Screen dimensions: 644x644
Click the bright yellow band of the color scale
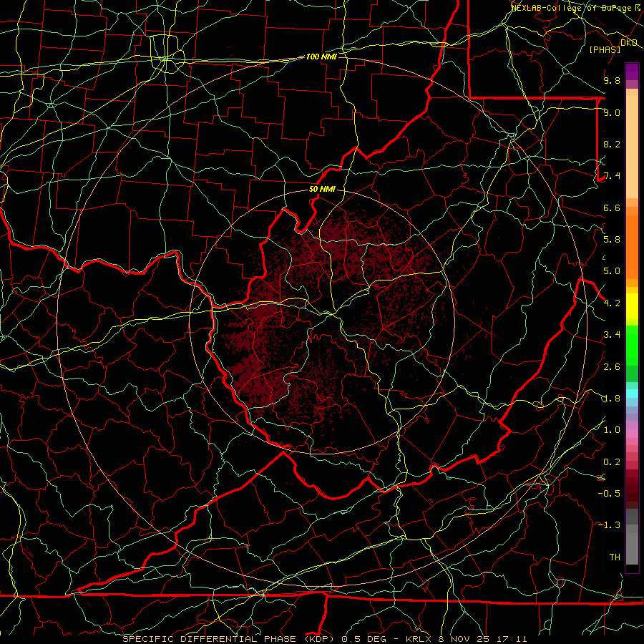coord(632,306)
